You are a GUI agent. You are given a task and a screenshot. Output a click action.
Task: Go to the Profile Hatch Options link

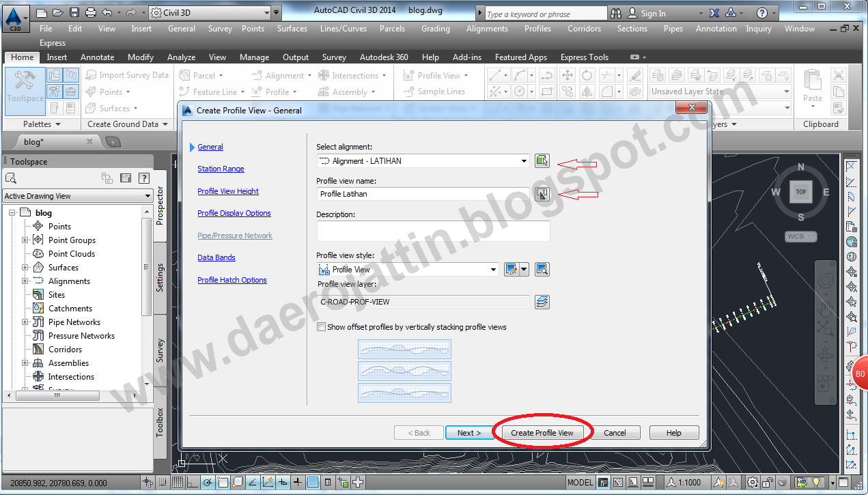(x=232, y=280)
